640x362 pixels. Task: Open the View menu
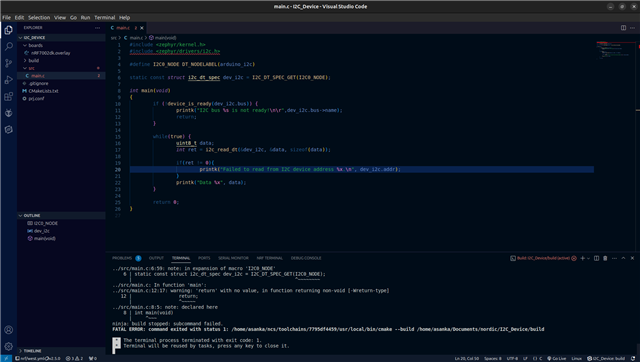click(x=60, y=18)
